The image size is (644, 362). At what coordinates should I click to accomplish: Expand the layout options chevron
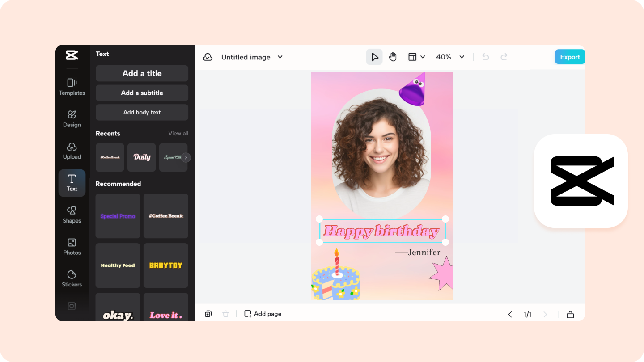point(423,57)
